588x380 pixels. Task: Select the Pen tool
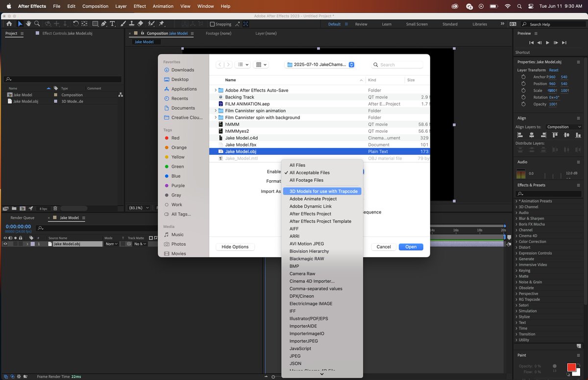(104, 24)
